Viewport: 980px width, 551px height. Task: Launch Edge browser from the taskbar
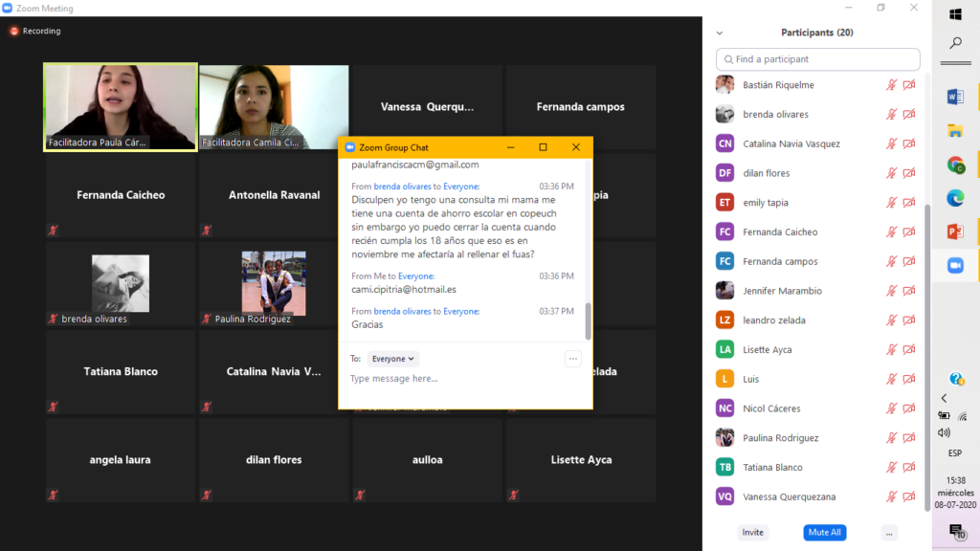point(955,197)
